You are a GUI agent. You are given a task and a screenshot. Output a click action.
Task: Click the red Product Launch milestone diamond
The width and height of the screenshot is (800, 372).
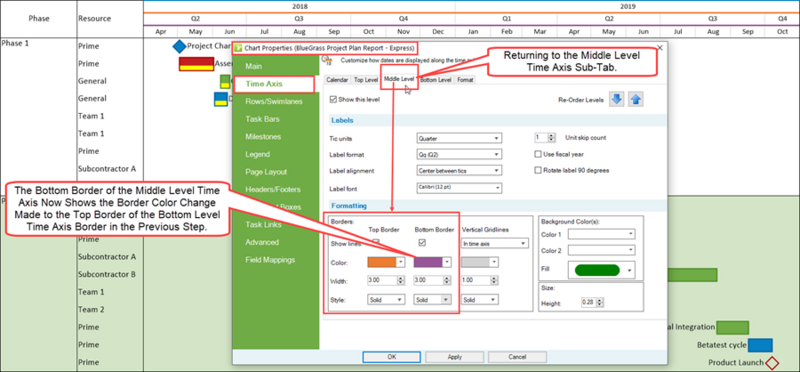772,363
